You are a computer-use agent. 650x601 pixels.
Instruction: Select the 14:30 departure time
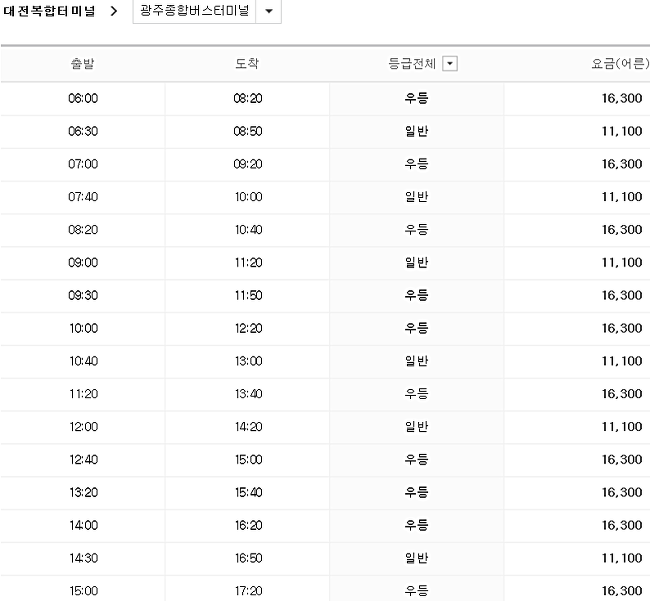click(83, 558)
